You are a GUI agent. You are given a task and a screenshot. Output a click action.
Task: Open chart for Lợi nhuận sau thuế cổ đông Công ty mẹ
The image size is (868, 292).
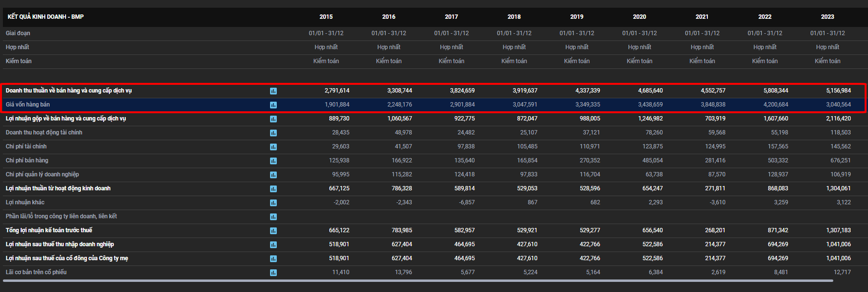273,259
